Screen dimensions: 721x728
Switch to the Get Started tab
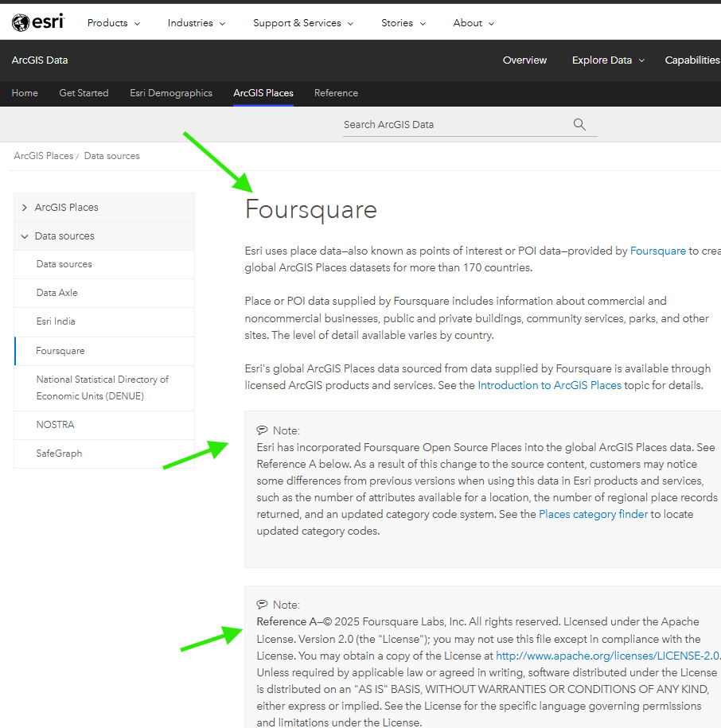click(84, 93)
